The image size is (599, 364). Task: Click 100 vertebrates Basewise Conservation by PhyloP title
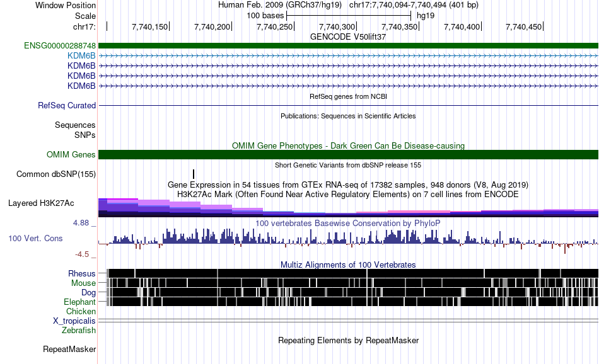coord(348,223)
